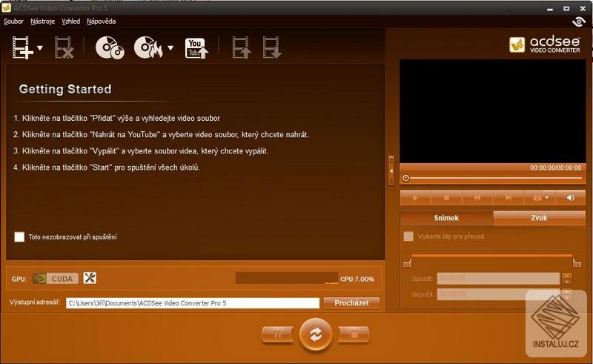Open the Soubor menu
Screen dimensions: 593x364
[x=13, y=21]
